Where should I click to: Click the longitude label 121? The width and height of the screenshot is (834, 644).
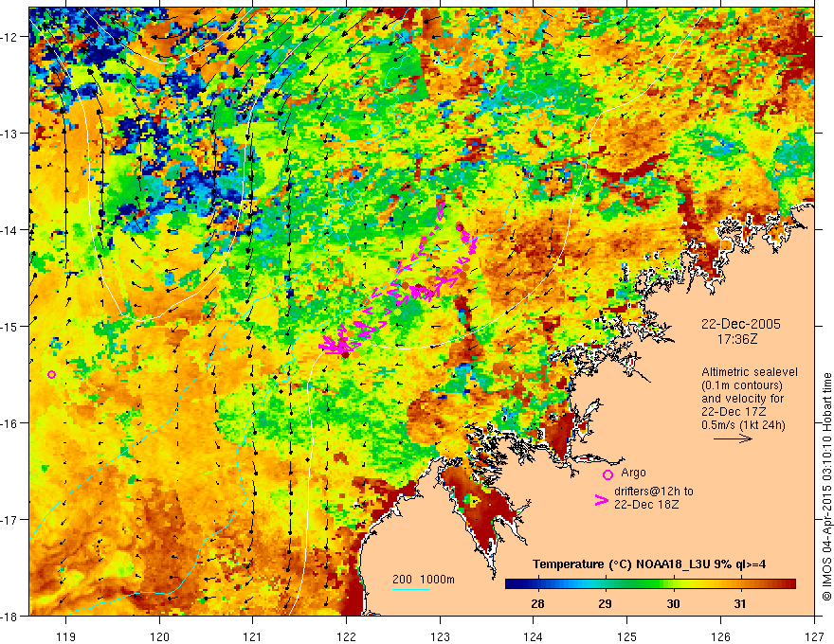pyautogui.click(x=253, y=636)
